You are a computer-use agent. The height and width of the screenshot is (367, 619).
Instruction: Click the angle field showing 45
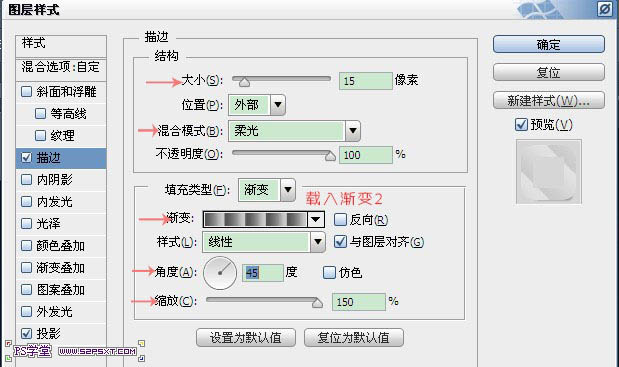point(263,273)
